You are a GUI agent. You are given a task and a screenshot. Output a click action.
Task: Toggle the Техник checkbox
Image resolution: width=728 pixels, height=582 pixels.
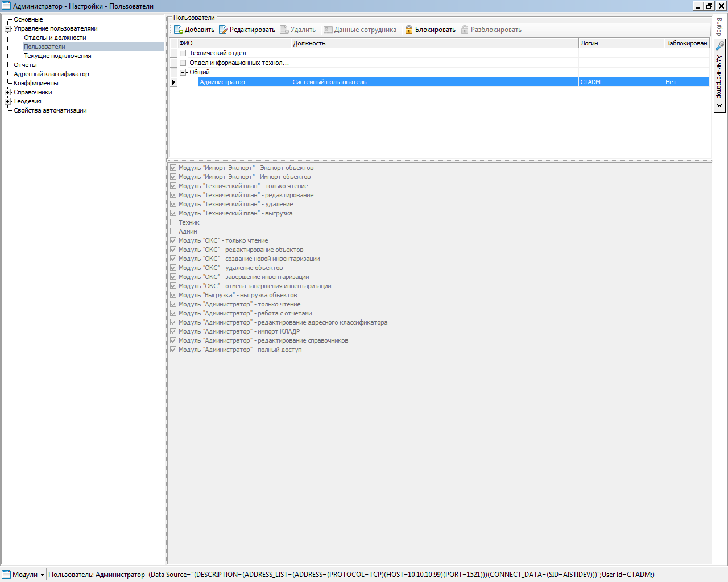pyautogui.click(x=173, y=222)
